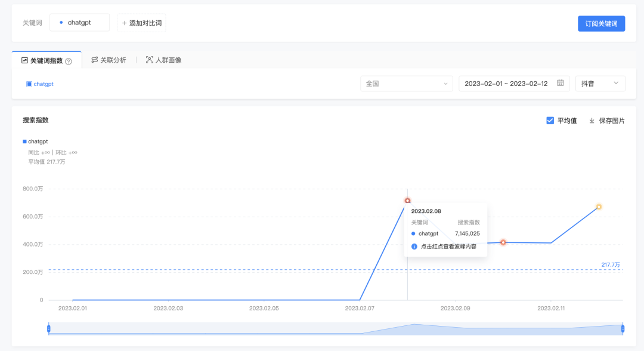Click the 200.0万 y-axis label
644x351 pixels.
pyautogui.click(x=33, y=272)
